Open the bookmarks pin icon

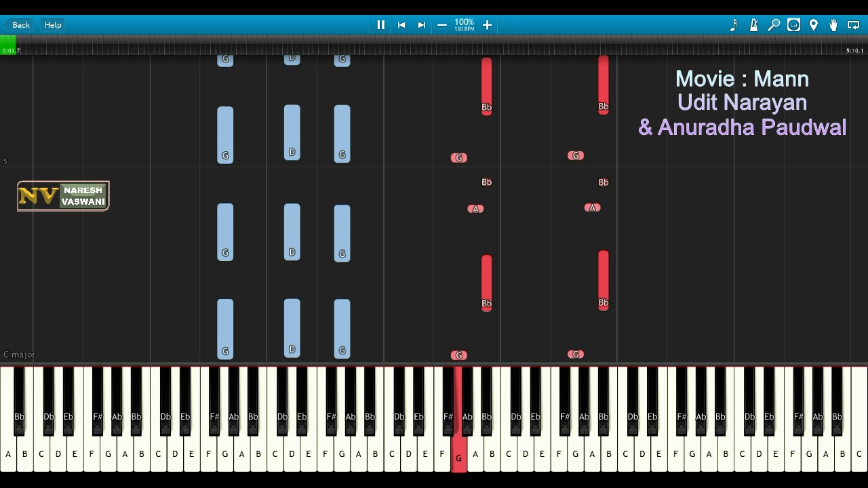[814, 25]
